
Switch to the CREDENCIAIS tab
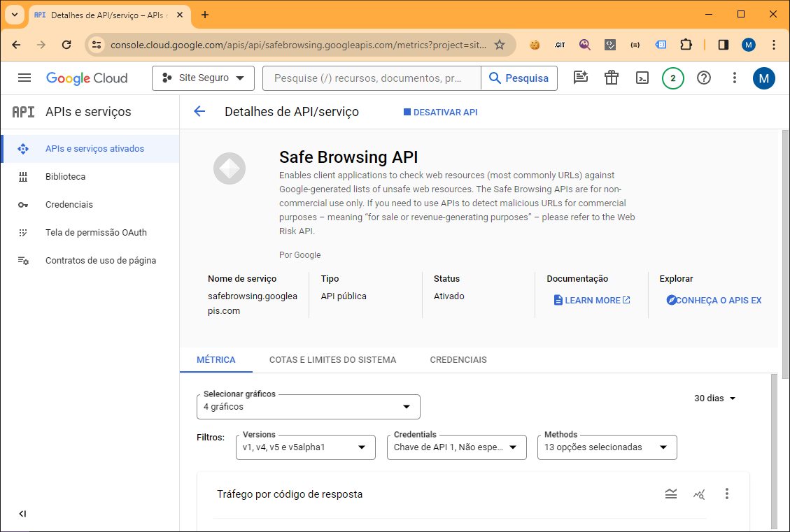point(458,360)
